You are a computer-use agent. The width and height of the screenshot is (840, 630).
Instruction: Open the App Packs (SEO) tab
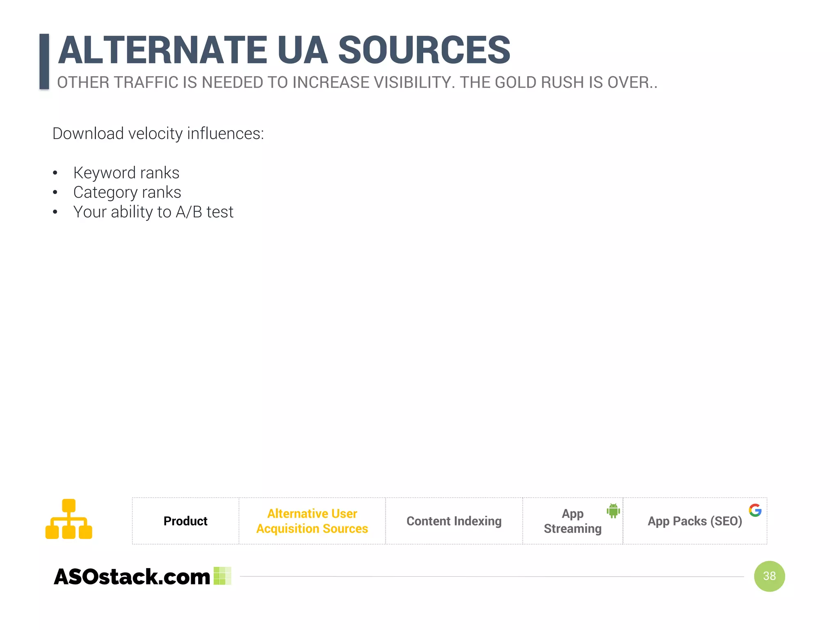coord(695,521)
